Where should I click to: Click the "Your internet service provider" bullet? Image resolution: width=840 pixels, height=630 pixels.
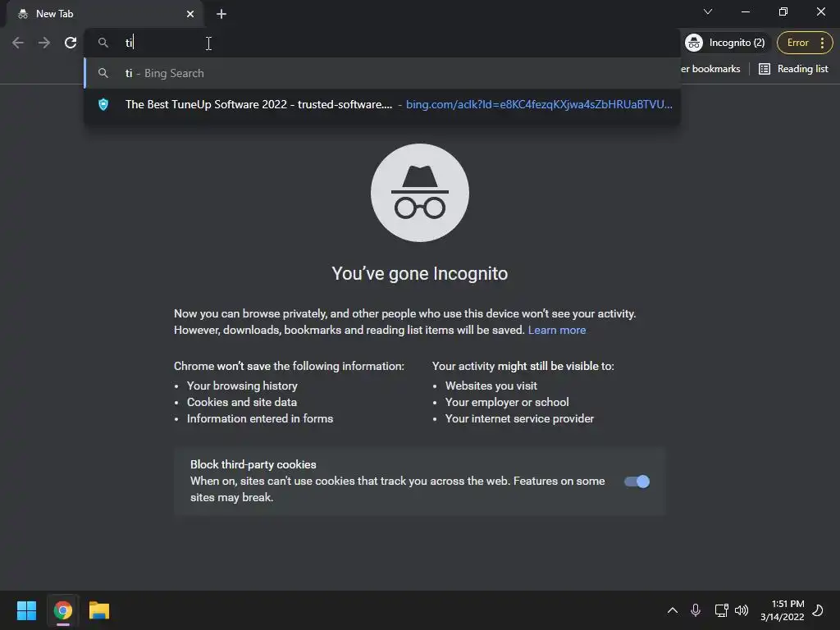point(519,419)
